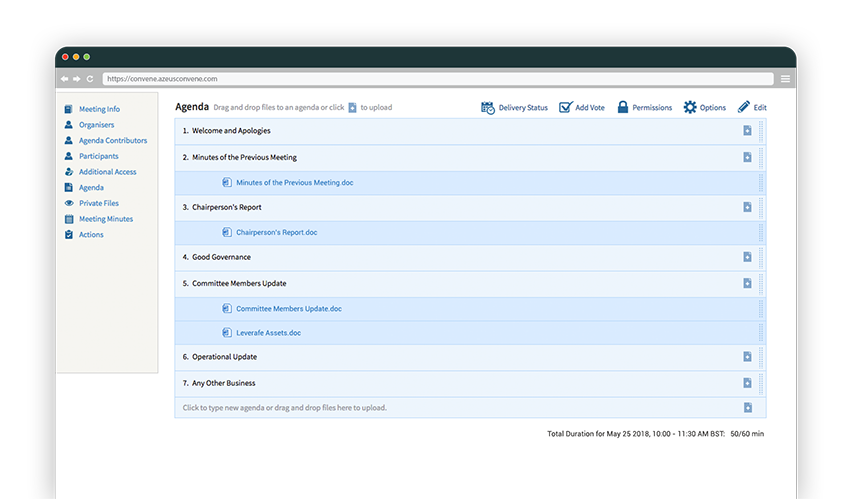This screenshot has width=852, height=499.
Task: Click doc icon beside Chairperson's Report.doc
Action: [227, 232]
